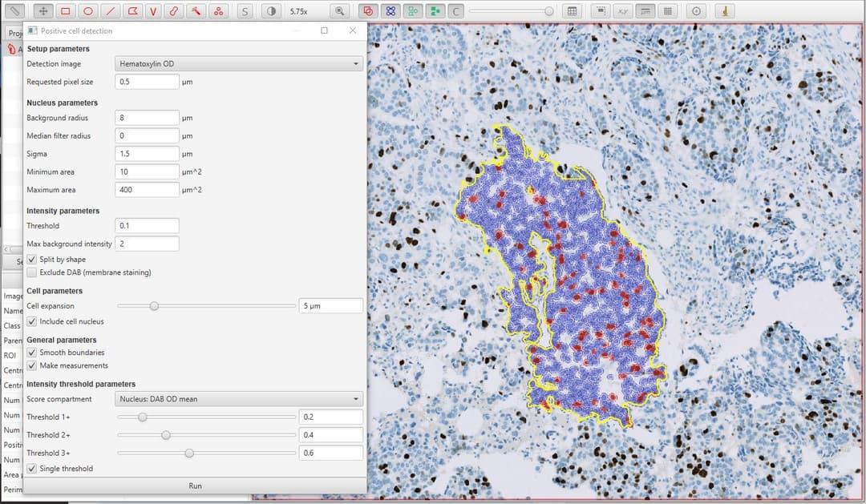866x504 pixels.
Task: Click the Requested pixel size field
Action: [x=147, y=82]
